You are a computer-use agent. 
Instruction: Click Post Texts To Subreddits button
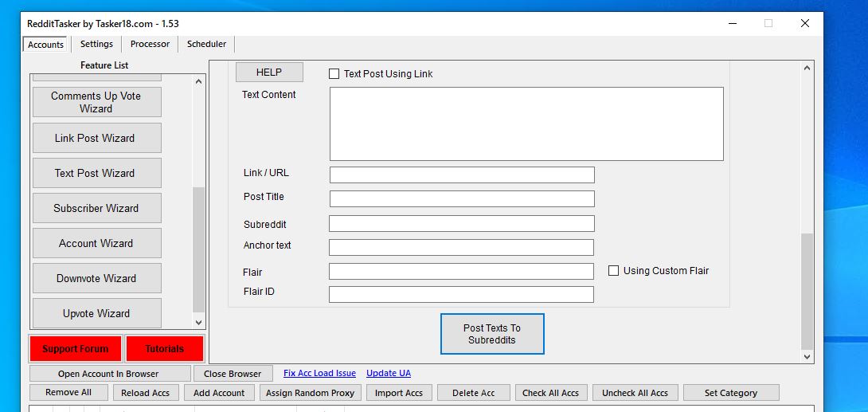click(x=492, y=334)
